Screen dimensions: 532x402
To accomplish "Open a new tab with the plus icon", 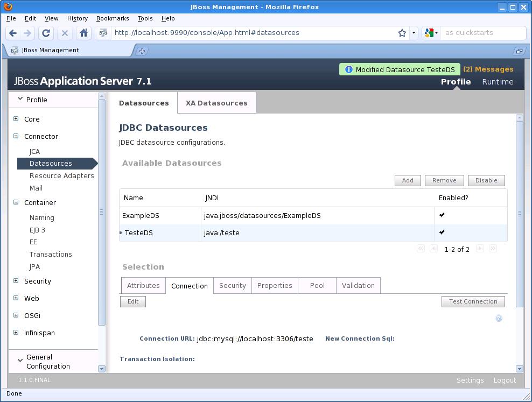I will tap(142, 51).
